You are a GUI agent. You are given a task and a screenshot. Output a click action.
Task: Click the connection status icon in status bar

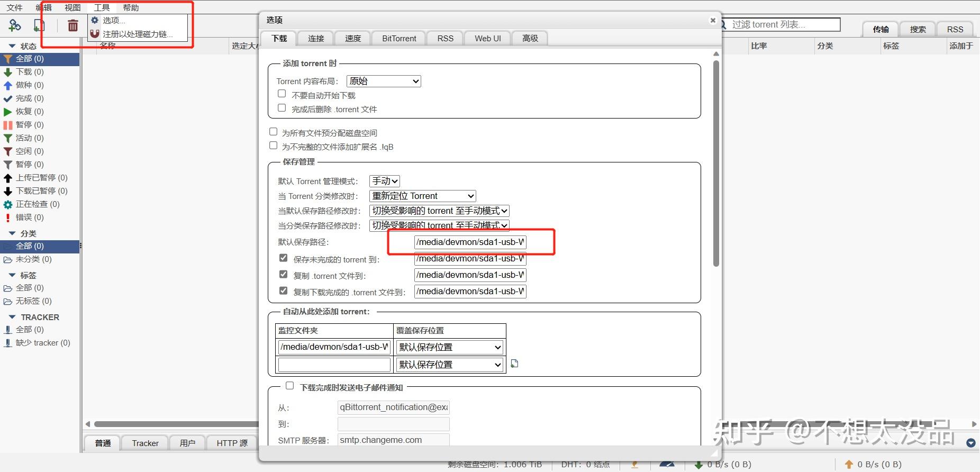(x=634, y=464)
